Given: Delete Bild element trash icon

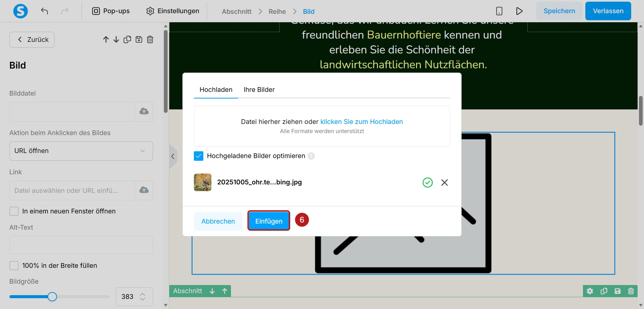Looking at the screenshot, I should pos(150,40).
